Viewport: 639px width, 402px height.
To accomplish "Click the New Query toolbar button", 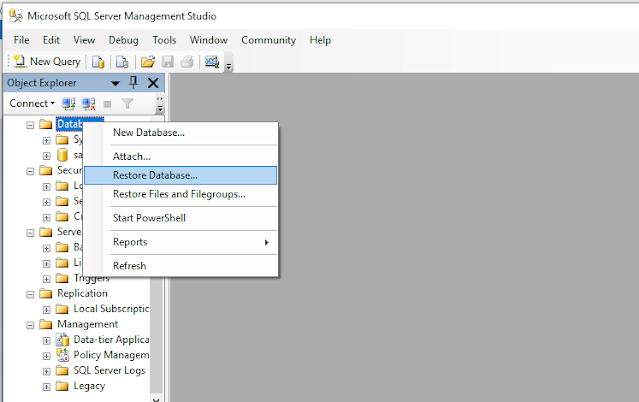I will [47, 62].
